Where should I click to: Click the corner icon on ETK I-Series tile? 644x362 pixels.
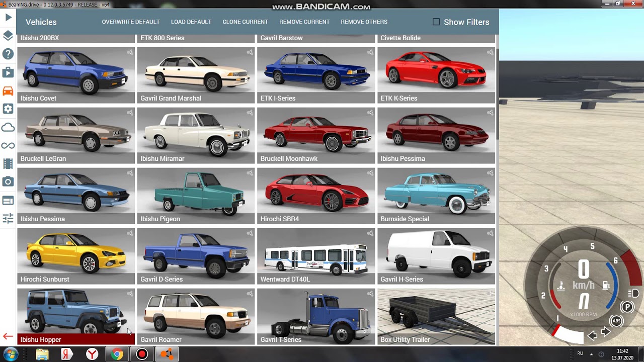coord(370,52)
